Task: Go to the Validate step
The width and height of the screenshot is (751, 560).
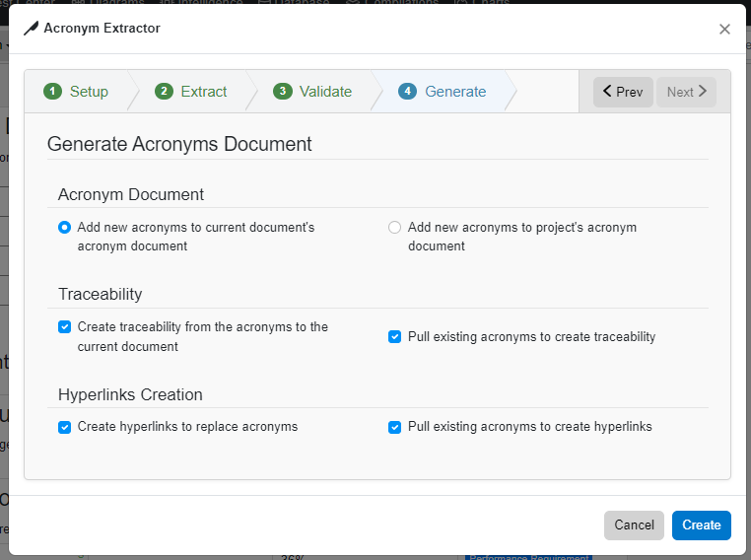Action: 312,91
